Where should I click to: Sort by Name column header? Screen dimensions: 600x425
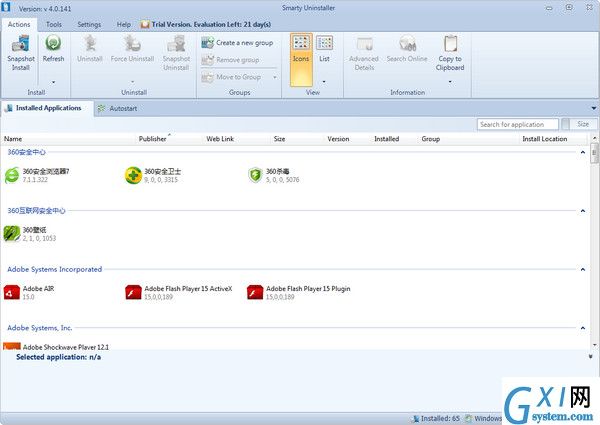[x=13, y=139]
